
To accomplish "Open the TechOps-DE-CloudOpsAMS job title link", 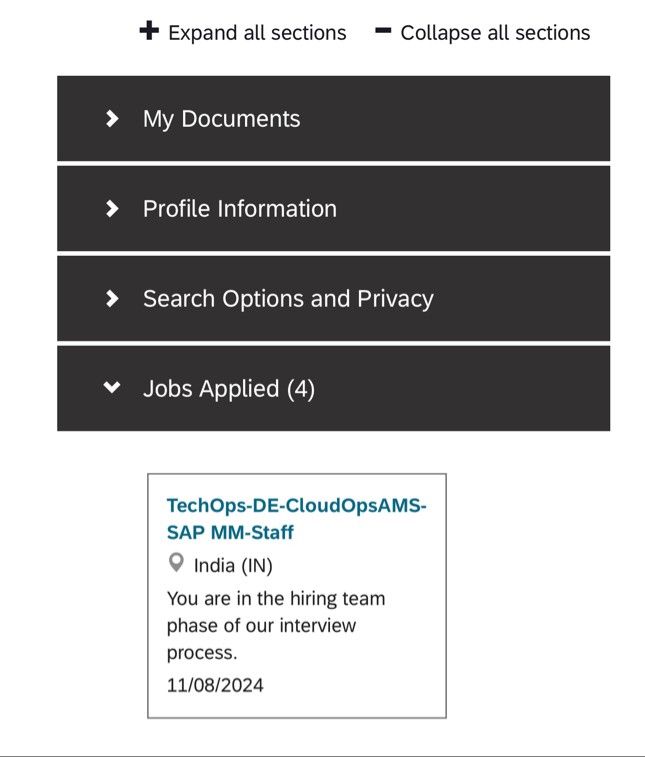I will click(x=296, y=506).
